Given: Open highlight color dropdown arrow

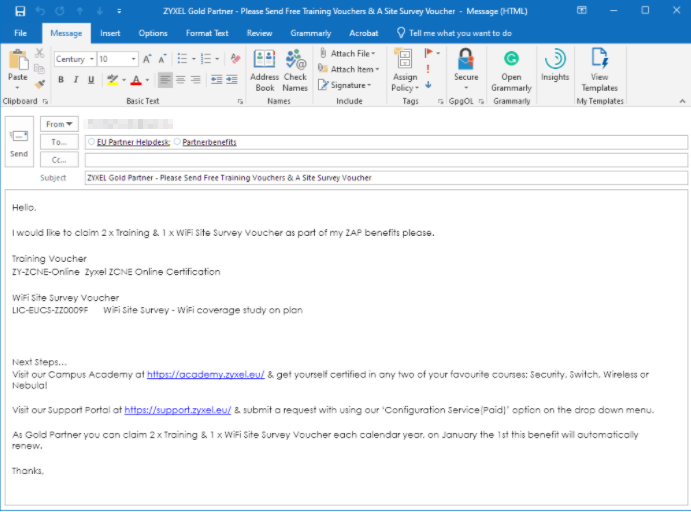Looking at the screenshot, I should tap(124, 80).
